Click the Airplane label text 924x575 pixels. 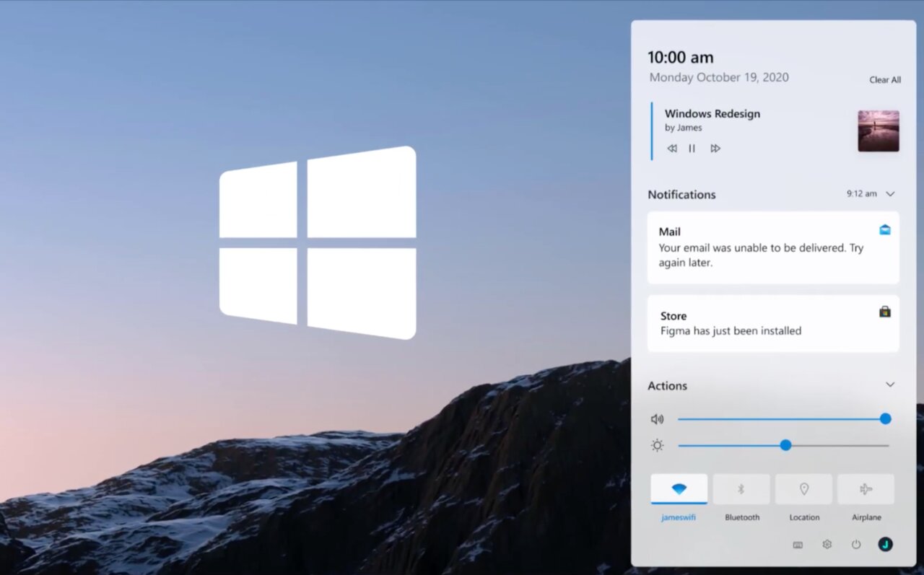pyautogui.click(x=866, y=517)
